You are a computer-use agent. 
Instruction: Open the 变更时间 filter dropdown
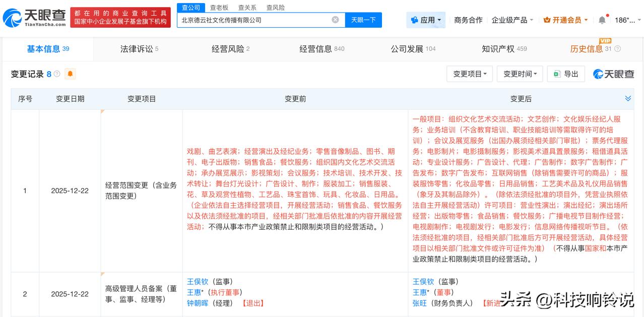coord(520,74)
